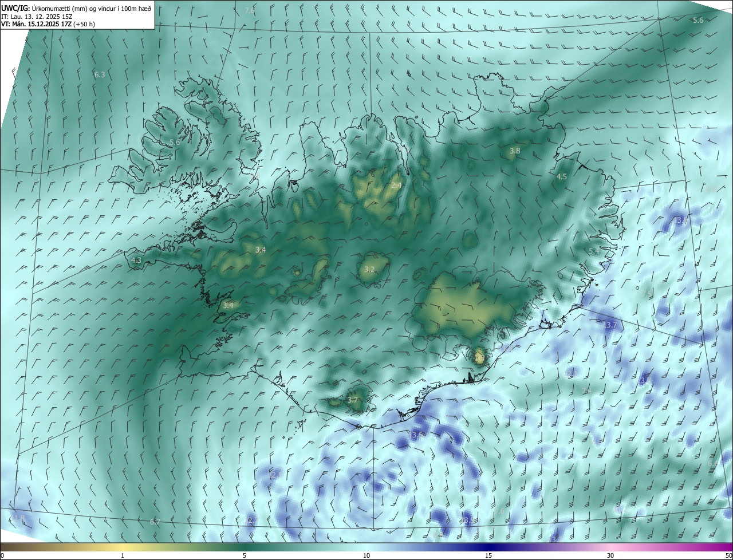Image resolution: width=733 pixels, height=560 pixels.
Task: Click the "5" tick on the color scale
Action: point(245,555)
